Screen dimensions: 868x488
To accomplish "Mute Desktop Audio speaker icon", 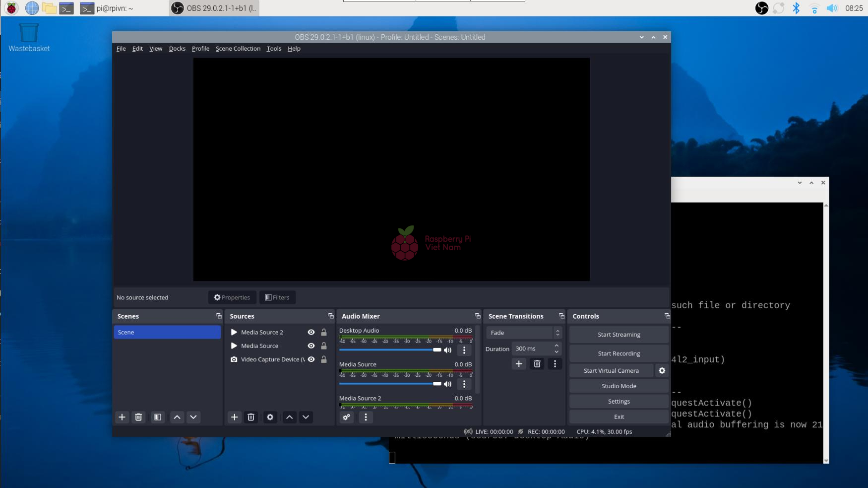I will (447, 350).
